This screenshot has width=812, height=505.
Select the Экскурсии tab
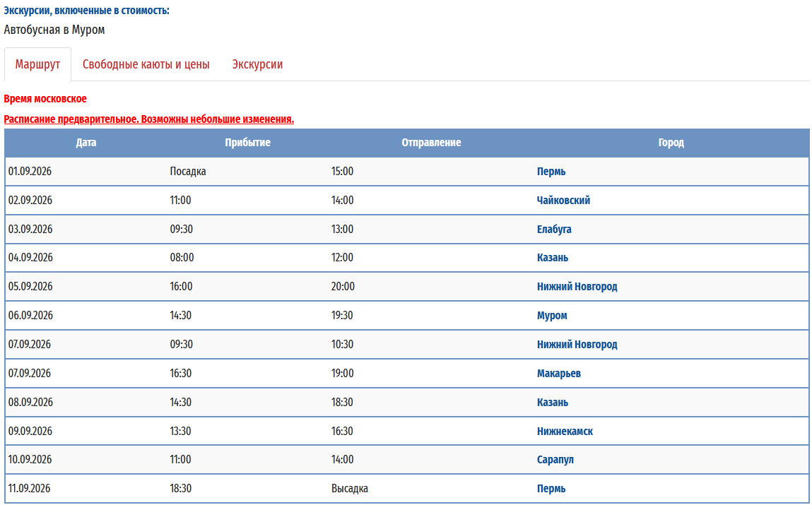click(257, 64)
